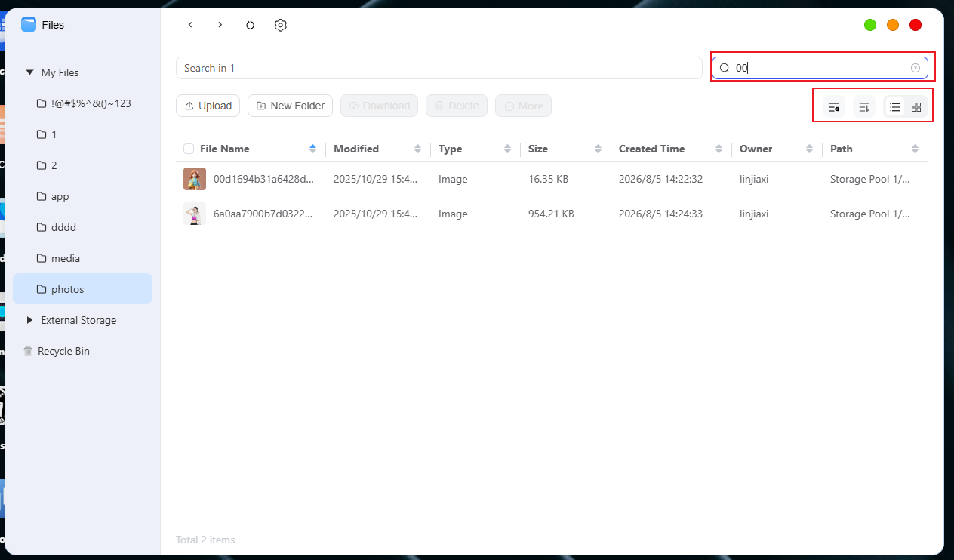Click the back navigation arrow
Image resolution: width=954 pixels, height=560 pixels.
pyautogui.click(x=190, y=25)
